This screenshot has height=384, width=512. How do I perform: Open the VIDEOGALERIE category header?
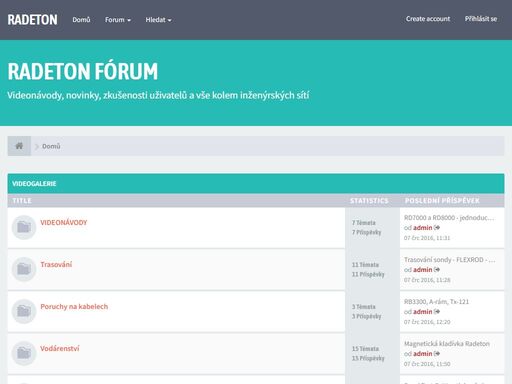tap(34, 184)
